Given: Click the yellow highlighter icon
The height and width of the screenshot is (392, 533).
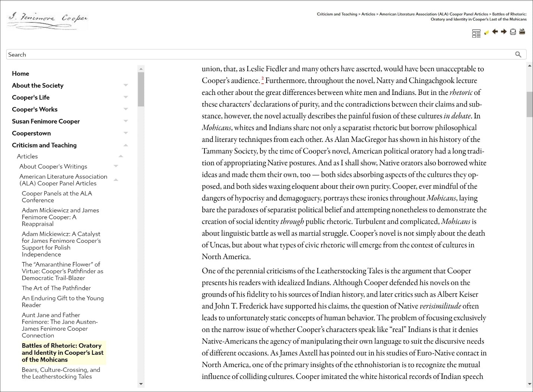Looking at the screenshot, I should coord(486,33).
